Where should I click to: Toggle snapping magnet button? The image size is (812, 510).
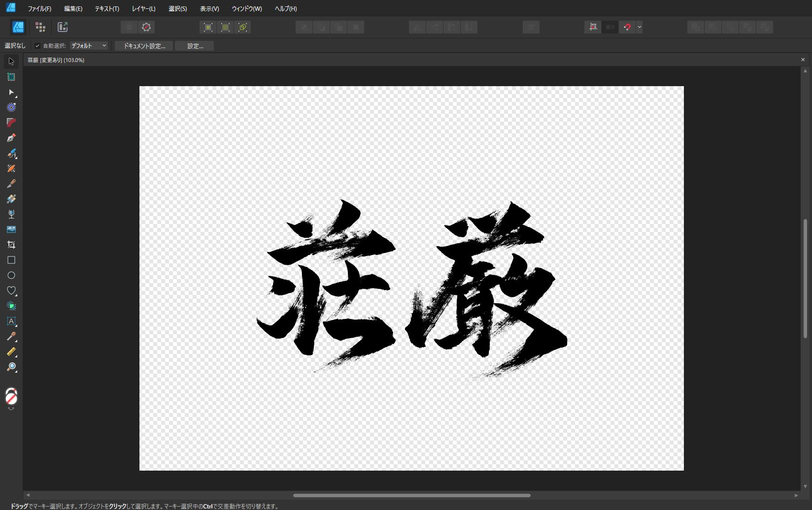click(x=627, y=27)
